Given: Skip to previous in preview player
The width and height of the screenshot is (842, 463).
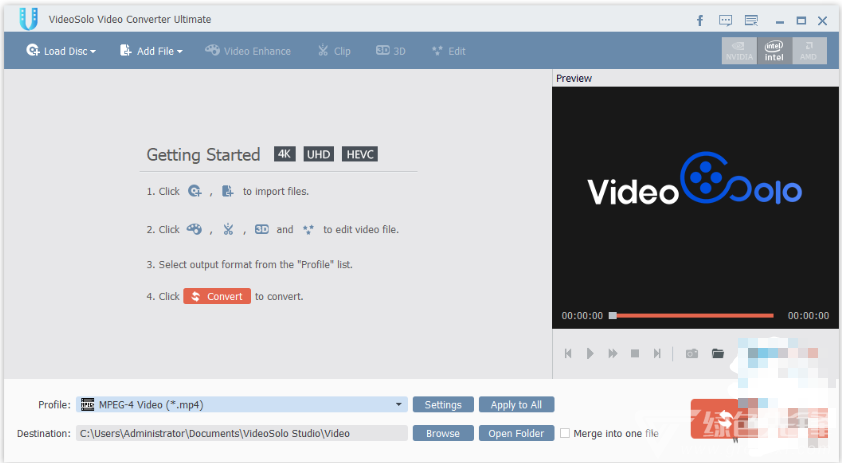Looking at the screenshot, I should [x=568, y=353].
